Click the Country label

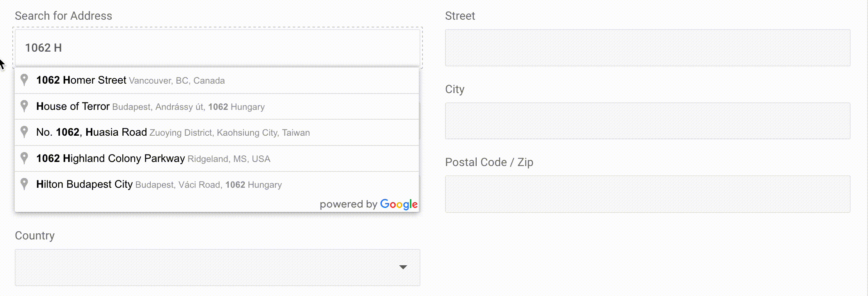[35, 236]
